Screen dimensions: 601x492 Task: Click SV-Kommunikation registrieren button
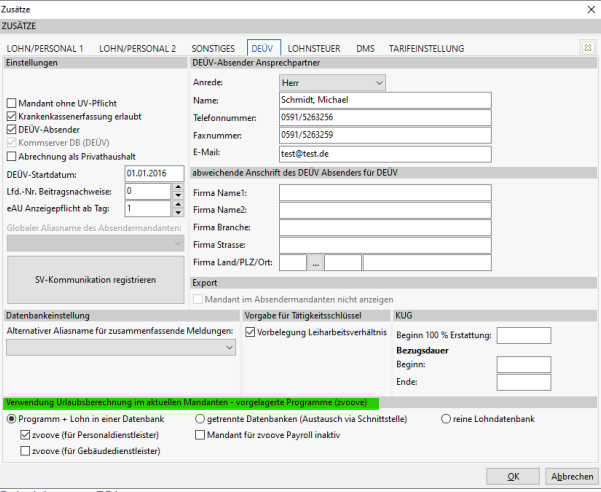point(95,280)
